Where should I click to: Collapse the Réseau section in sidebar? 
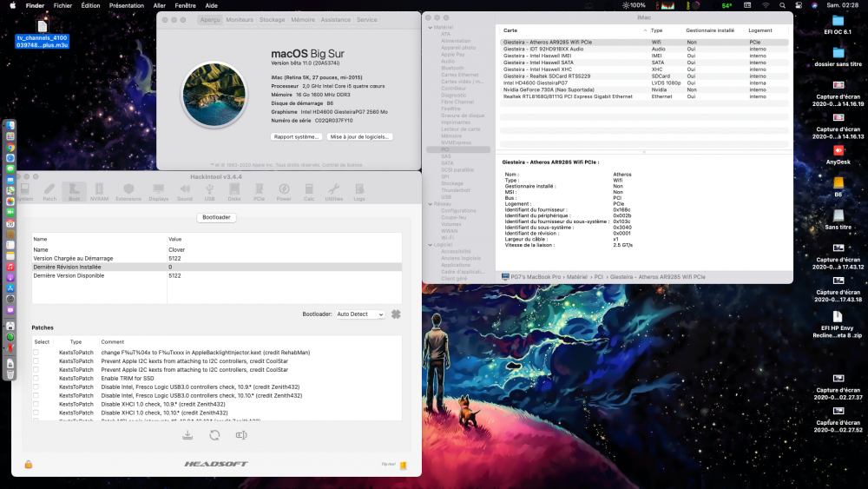click(x=431, y=204)
